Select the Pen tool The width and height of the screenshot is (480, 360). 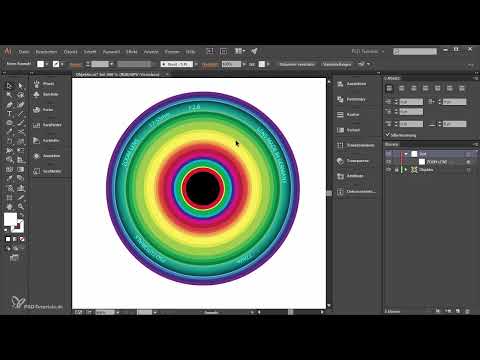point(9,105)
